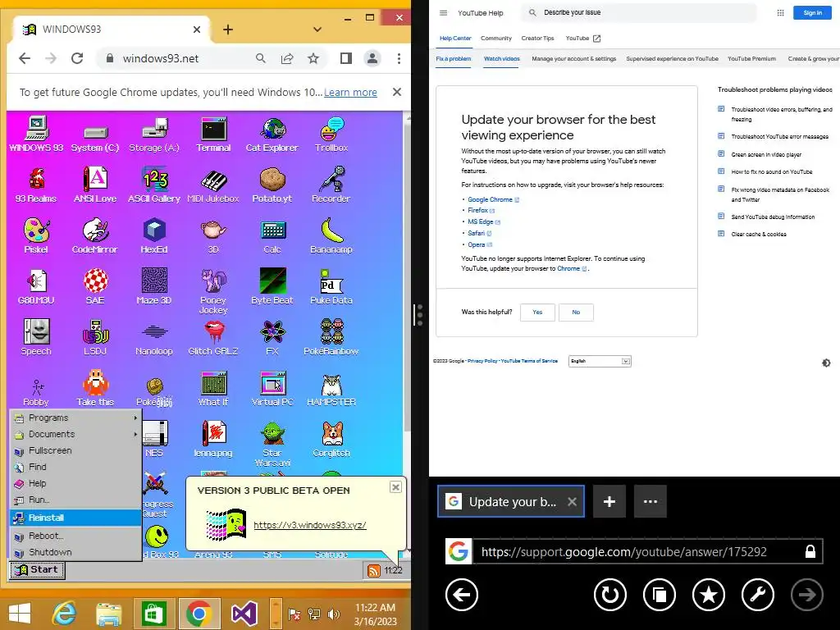Open IE favorites star button
Viewport: 840px width, 630px height.
708,595
